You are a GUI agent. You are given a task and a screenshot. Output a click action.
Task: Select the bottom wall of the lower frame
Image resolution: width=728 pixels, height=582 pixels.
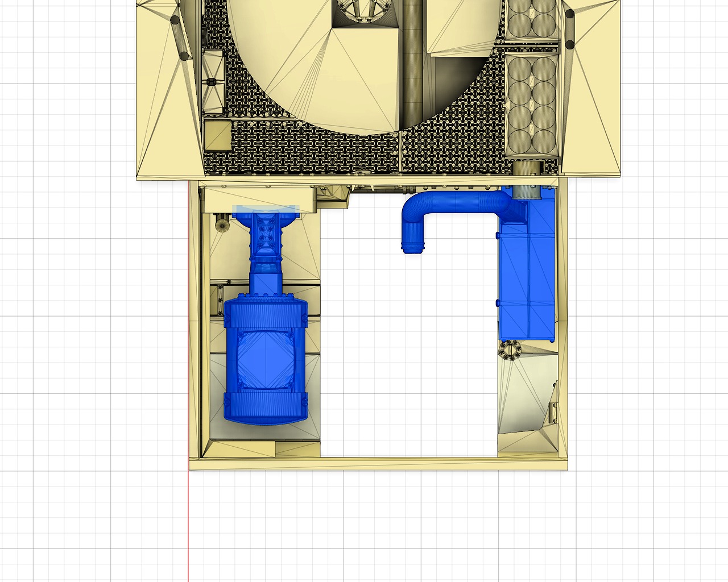[378, 464]
